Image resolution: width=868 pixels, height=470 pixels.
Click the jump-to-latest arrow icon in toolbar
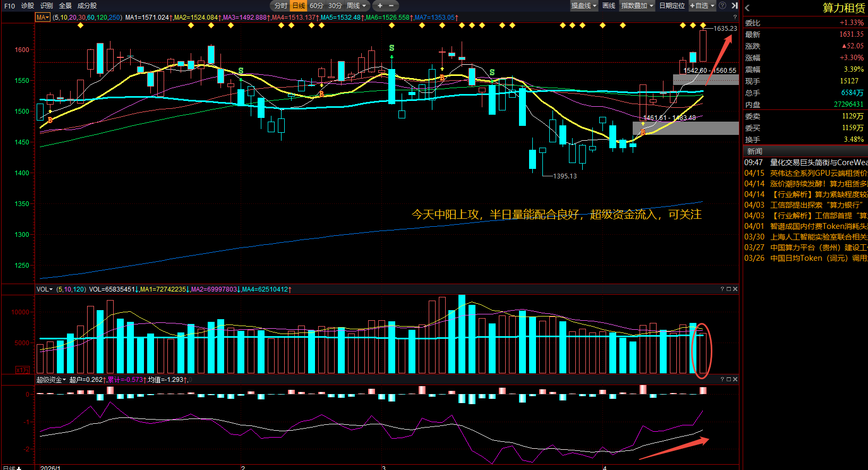coord(735,6)
